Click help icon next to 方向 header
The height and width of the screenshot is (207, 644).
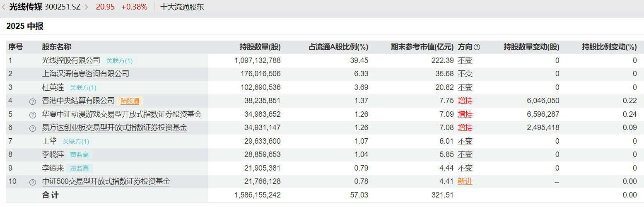[477, 47]
